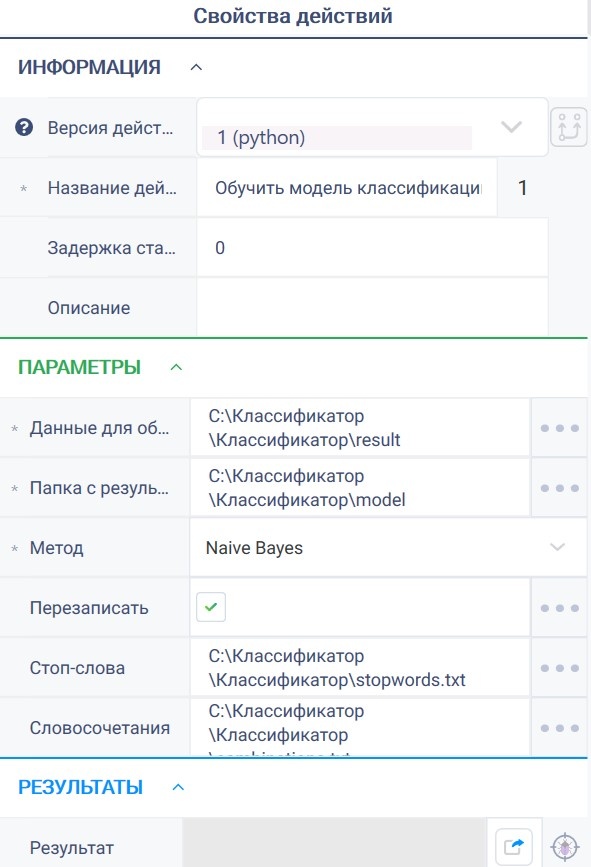Click the export arrow icon in Результат row
The width and height of the screenshot is (591, 867).
(x=514, y=847)
